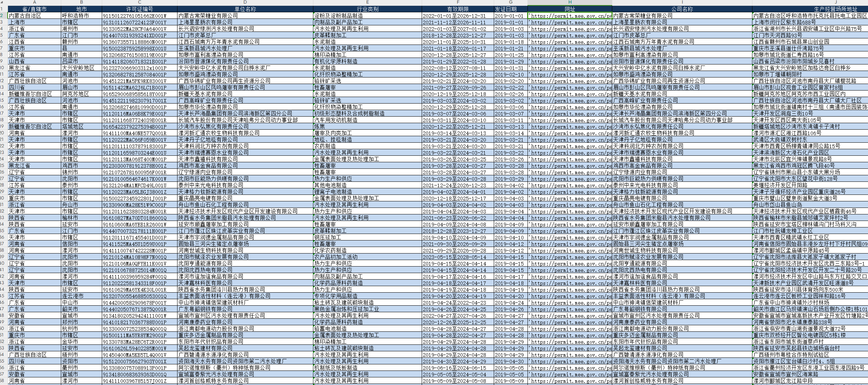Select address 天津开发区西区南大街105号
The image size is (868, 385).
(x=810, y=120)
